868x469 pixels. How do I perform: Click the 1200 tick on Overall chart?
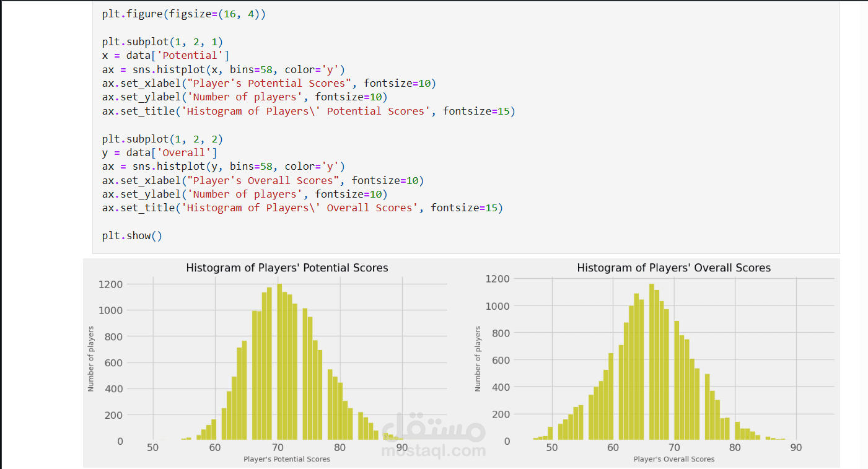pos(497,279)
